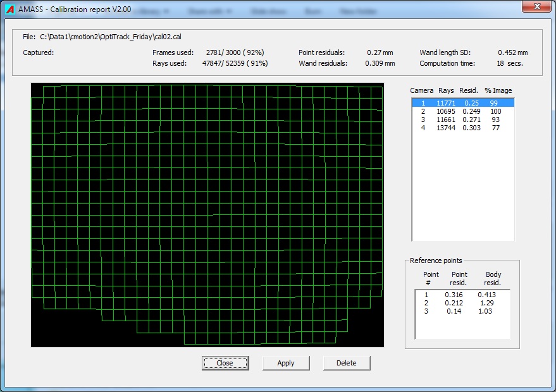Viewport: 556px width, 392px height.
Task: Pick Camera 4 row with 13744 rays
Action: click(462, 128)
